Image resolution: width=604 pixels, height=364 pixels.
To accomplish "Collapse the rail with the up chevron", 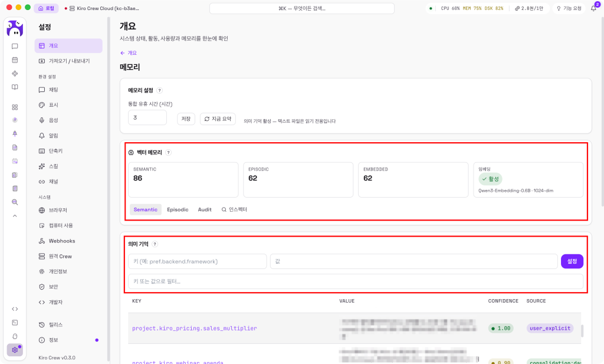I will 15,216.
